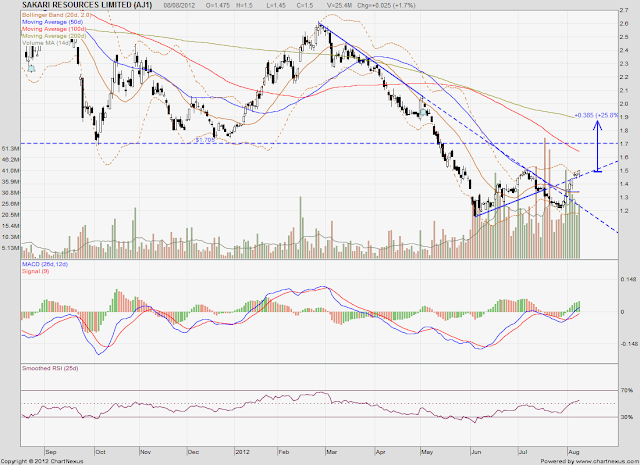Select Bollinger Band (20d, 2.0) legend entry
This screenshot has width=640, height=465.
[x=56, y=15]
